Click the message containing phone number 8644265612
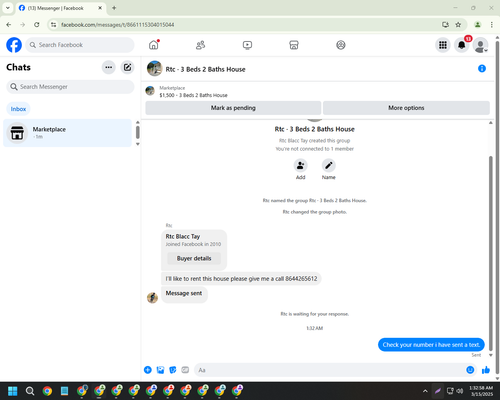This screenshot has width=500, height=400. click(241, 279)
